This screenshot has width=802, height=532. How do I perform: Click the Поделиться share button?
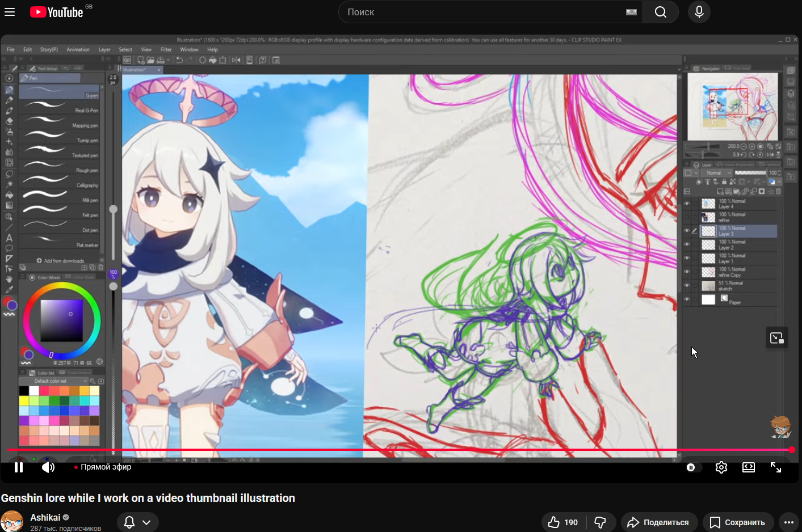point(658,522)
